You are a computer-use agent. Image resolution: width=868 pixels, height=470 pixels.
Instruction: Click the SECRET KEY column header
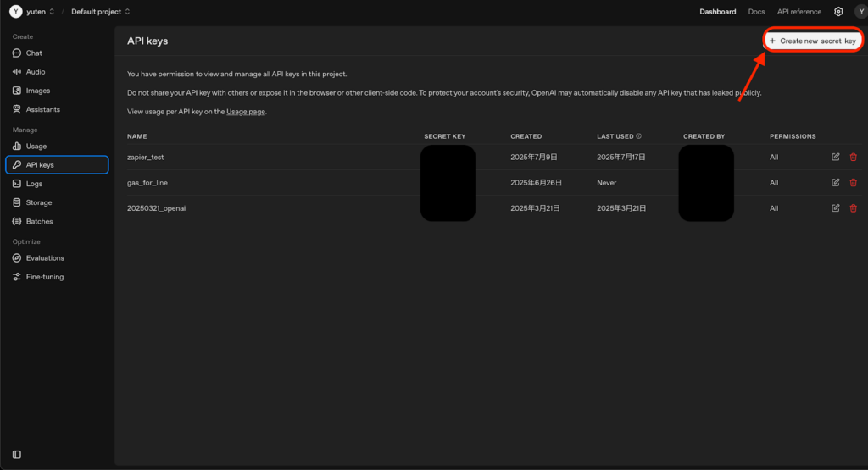pos(444,136)
